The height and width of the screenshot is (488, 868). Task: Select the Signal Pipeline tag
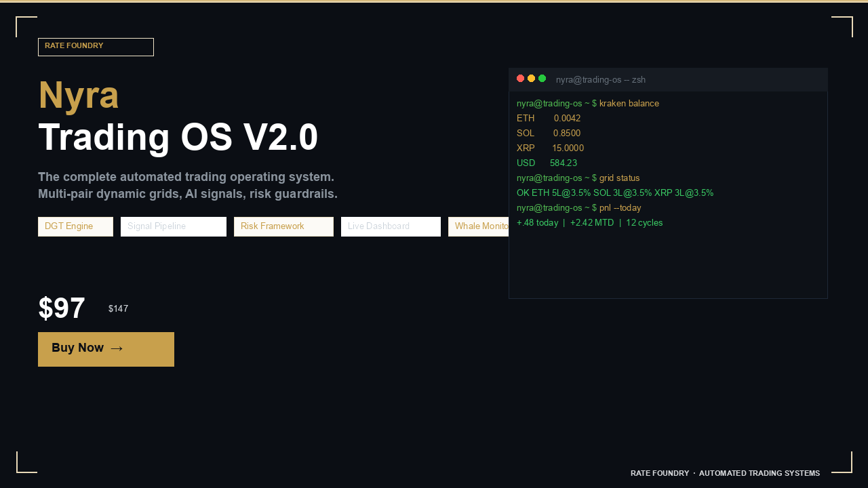(174, 226)
